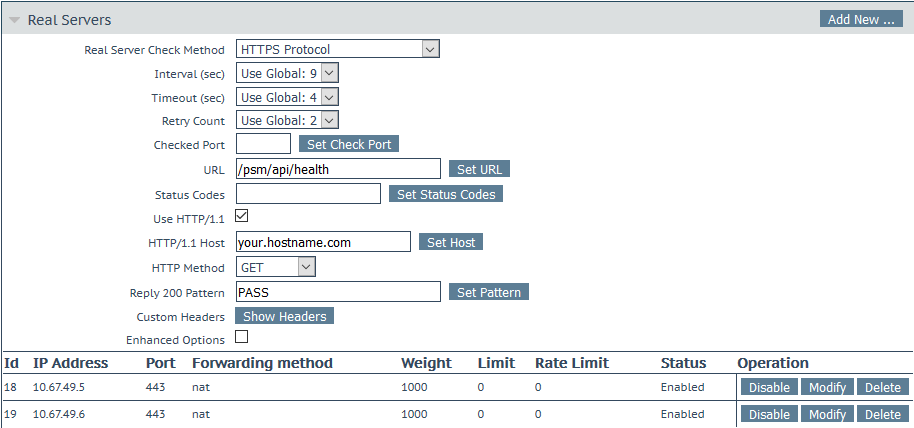Disable real server 10.67.49.5
Image resolution: width=914 pixels, height=428 pixels.
769,387
